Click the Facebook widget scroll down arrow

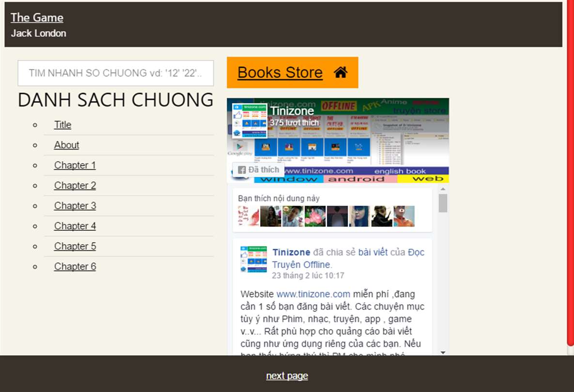(x=443, y=352)
